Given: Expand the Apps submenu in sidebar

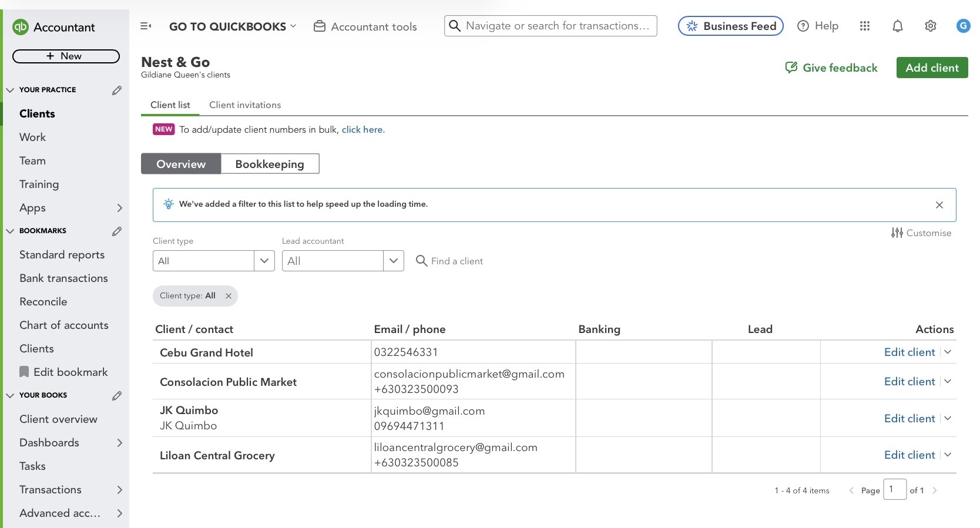Looking at the screenshot, I should (x=119, y=208).
